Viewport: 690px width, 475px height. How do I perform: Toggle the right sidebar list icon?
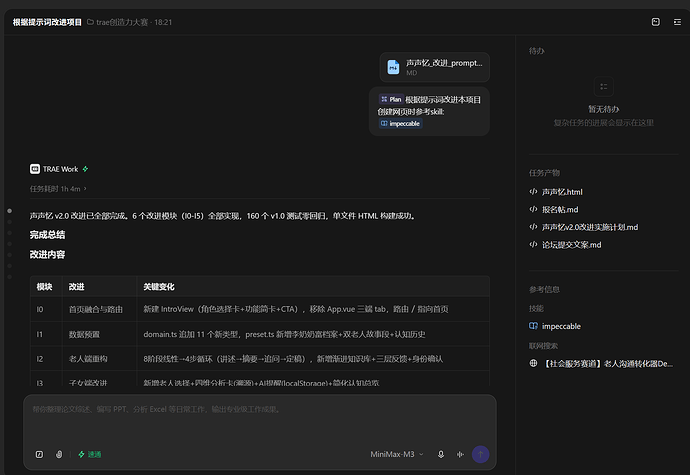[x=677, y=22]
